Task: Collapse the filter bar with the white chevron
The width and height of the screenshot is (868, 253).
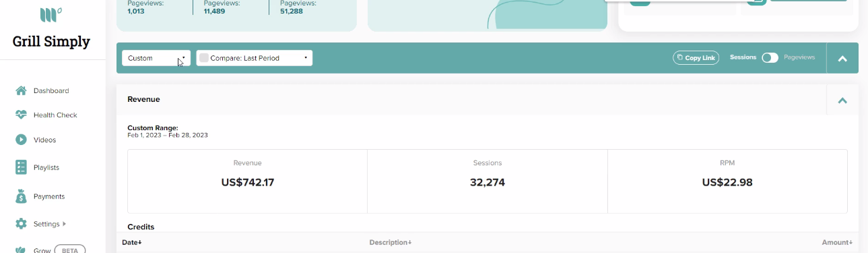Action: coord(842,59)
